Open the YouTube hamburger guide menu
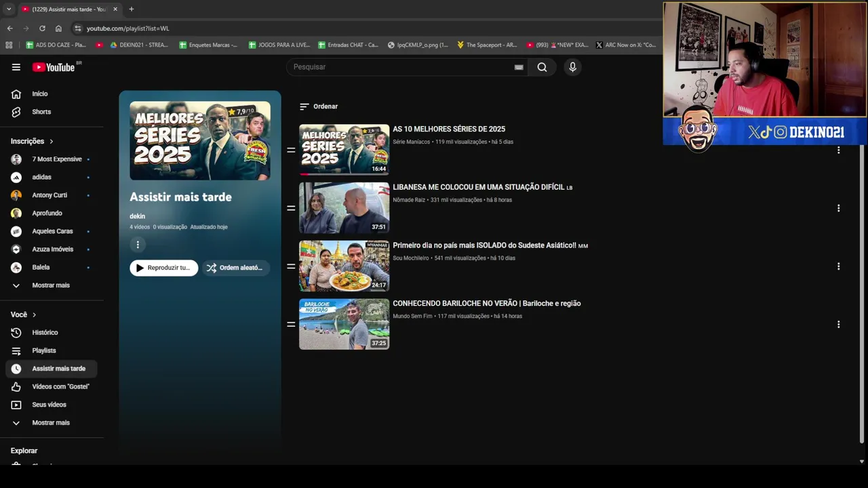Viewport: 868px width, 488px height. click(16, 67)
